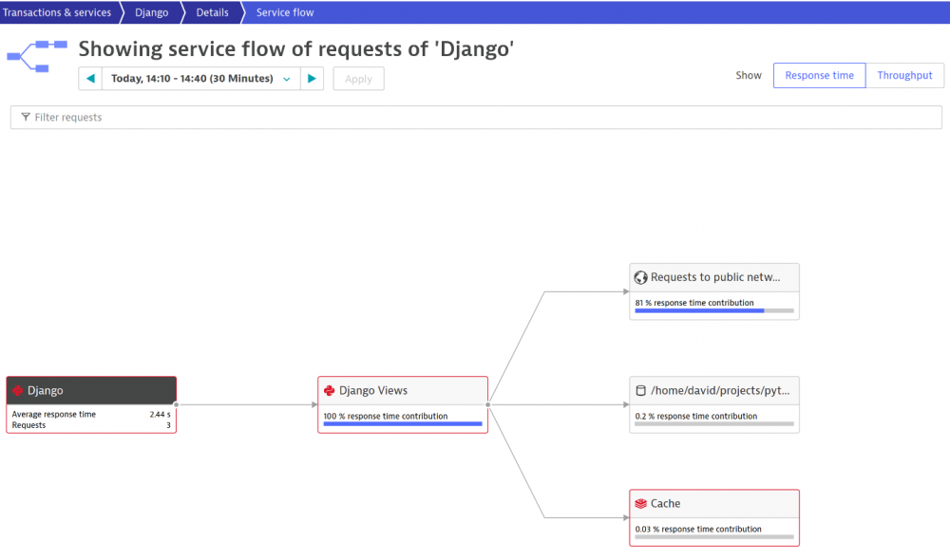
Task: Click the Python icon on Django Views node
Action: [331, 390]
